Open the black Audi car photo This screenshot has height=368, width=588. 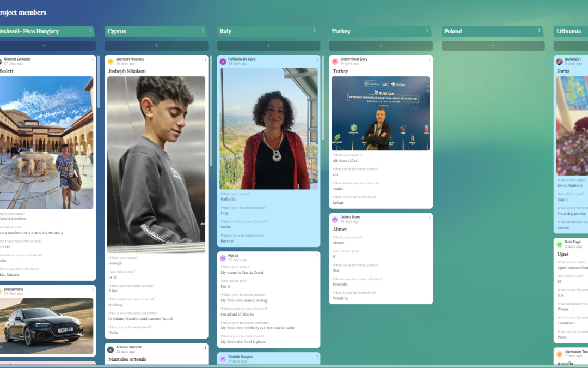pos(46,326)
